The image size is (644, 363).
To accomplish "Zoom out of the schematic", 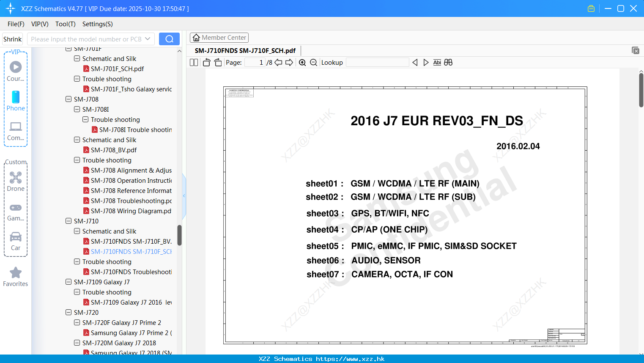I will click(313, 62).
